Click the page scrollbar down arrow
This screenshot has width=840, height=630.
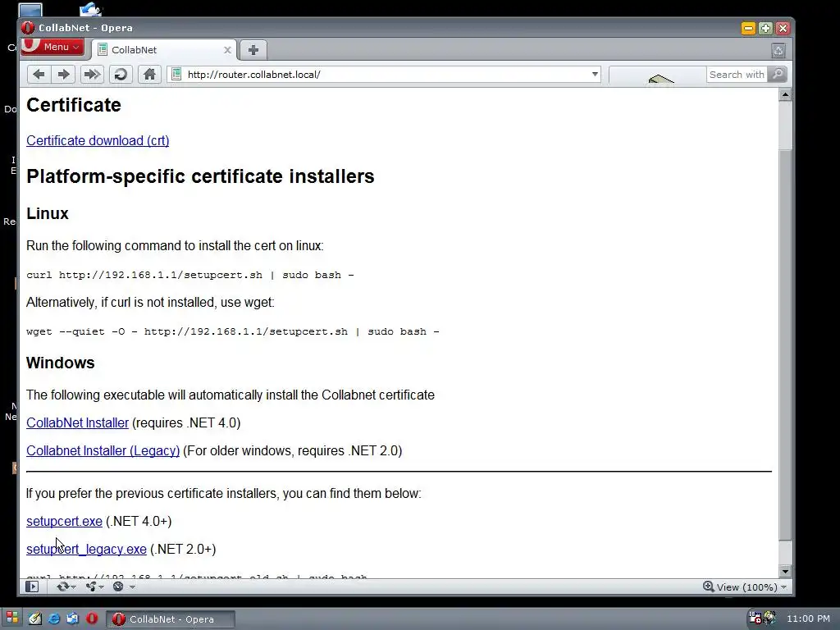pyautogui.click(x=785, y=571)
